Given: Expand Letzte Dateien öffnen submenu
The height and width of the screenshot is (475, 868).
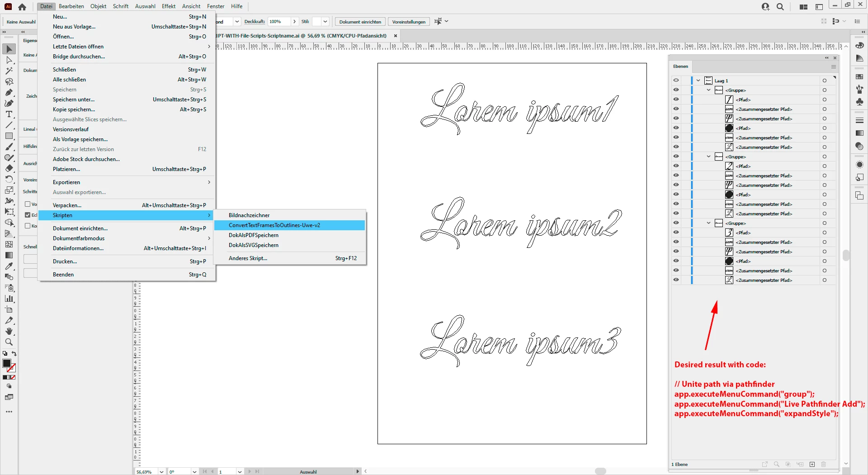Looking at the screenshot, I should [x=127, y=47].
